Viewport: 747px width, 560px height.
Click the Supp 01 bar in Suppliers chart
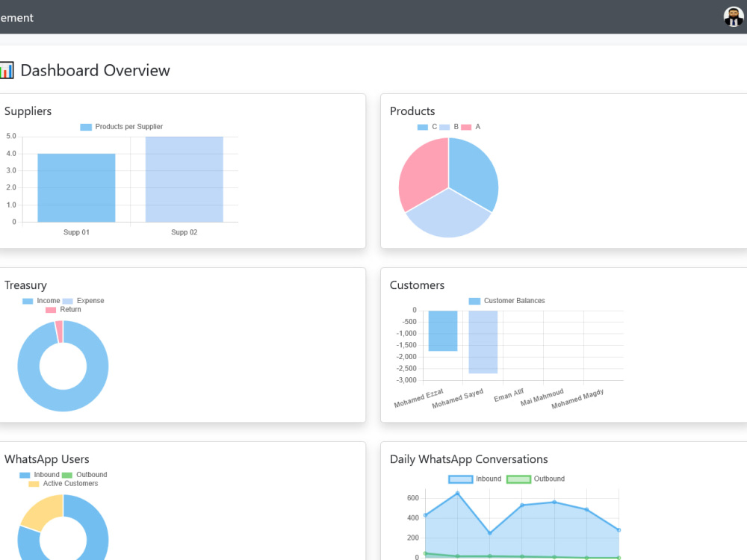point(76,187)
